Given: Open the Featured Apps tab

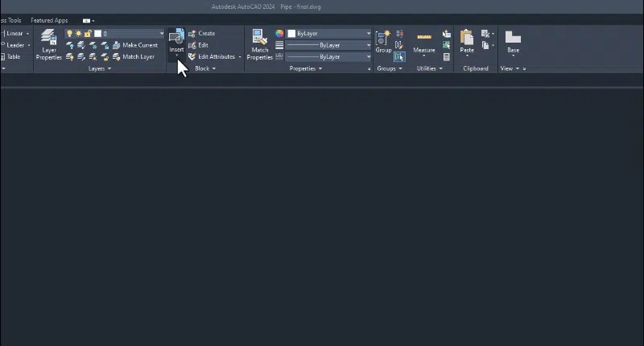Looking at the screenshot, I should (x=49, y=20).
